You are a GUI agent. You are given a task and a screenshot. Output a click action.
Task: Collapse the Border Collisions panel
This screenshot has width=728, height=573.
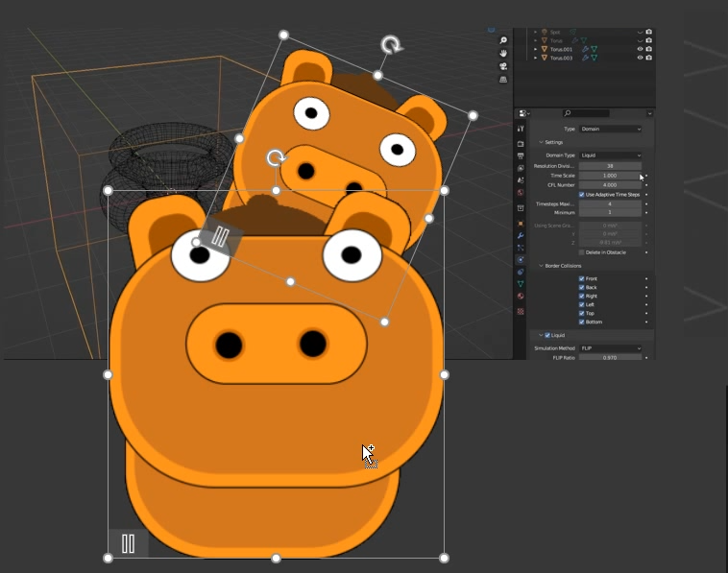[x=541, y=266]
